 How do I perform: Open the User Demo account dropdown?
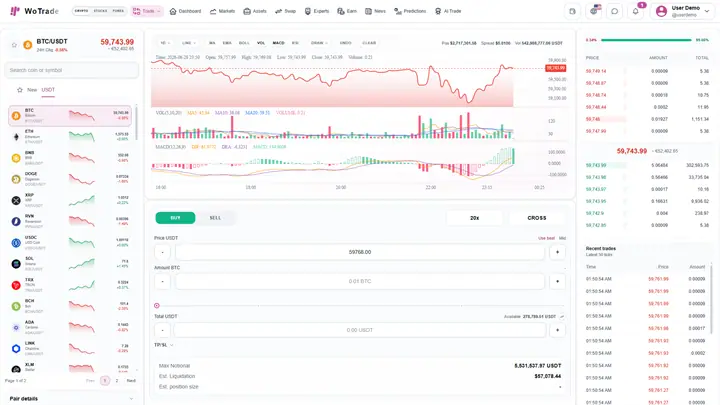tap(684, 11)
